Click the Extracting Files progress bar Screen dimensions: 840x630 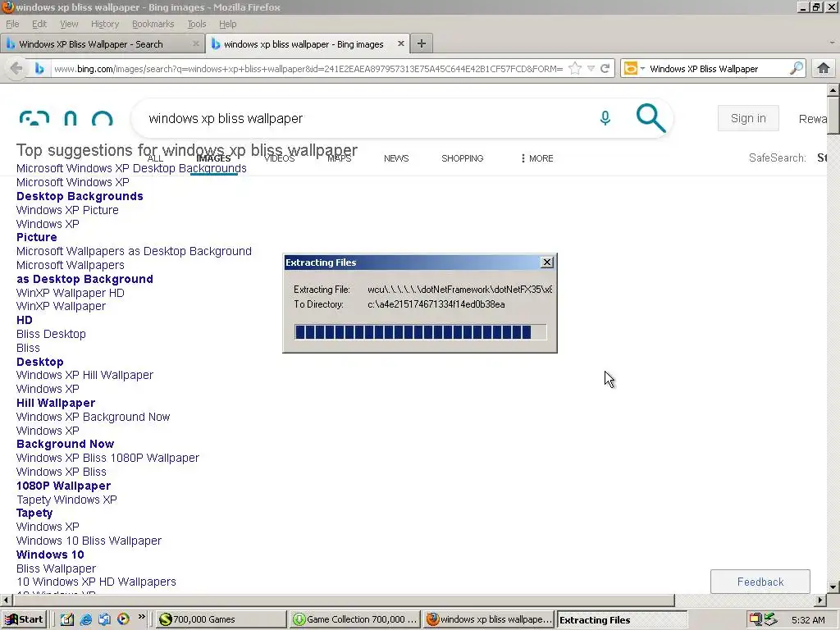coord(421,332)
